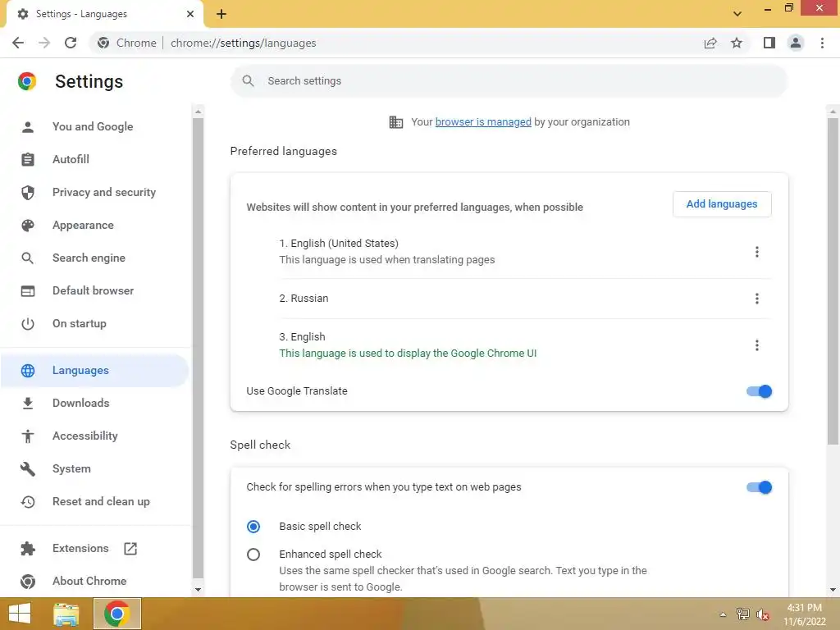Viewport: 840px width, 630px height.
Task: Click the Extensions puzzle icon
Action: pos(28,548)
